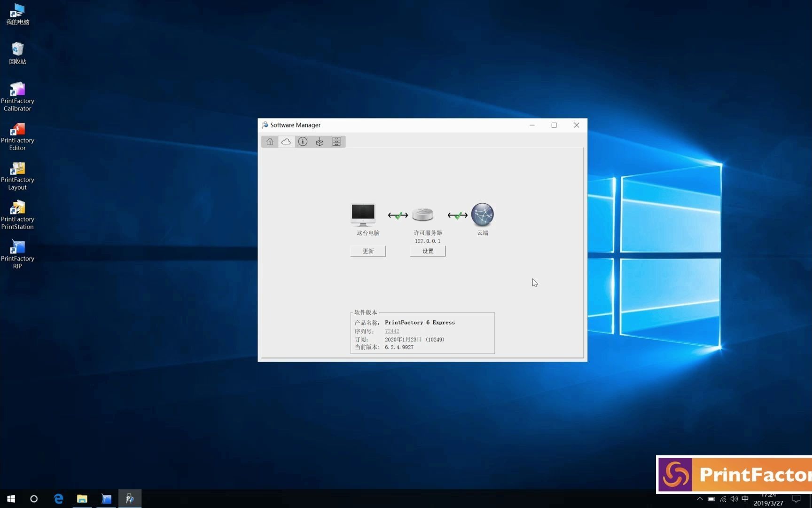Click Software Manager taskbar icon
Screen dimensions: 812x508
point(130,499)
